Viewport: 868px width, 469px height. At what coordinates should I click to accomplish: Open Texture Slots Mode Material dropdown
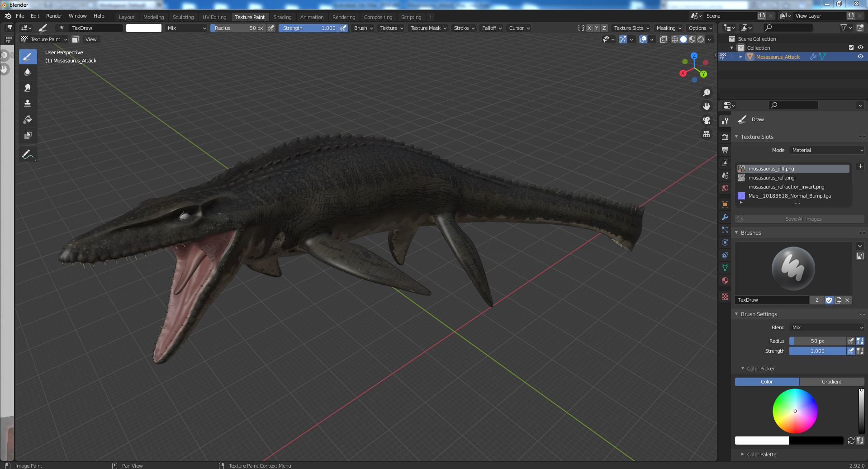coord(827,150)
